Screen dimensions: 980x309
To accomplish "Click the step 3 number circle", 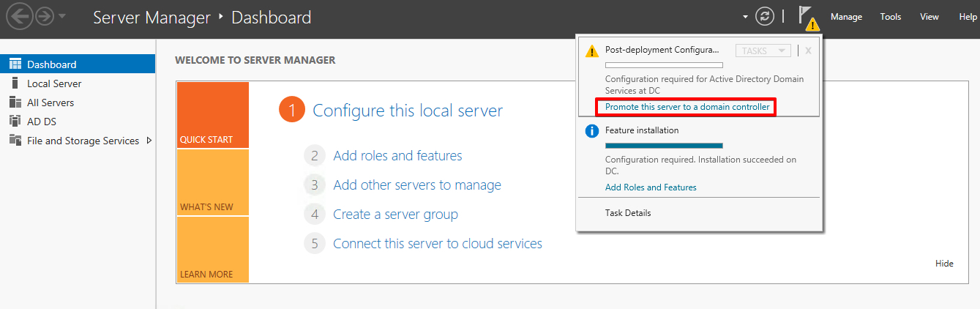I will click(x=314, y=185).
